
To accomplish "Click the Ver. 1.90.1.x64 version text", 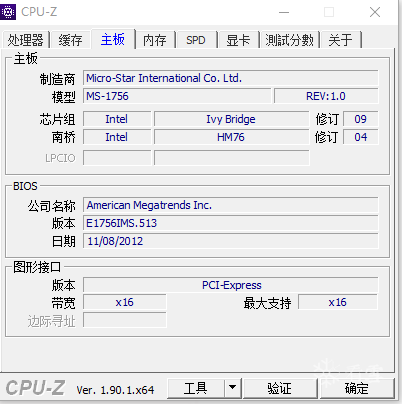I will click(x=115, y=390).
